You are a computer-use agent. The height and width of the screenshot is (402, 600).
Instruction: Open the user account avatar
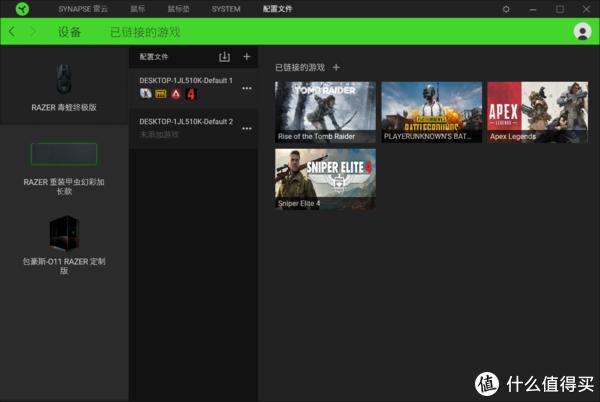click(582, 31)
